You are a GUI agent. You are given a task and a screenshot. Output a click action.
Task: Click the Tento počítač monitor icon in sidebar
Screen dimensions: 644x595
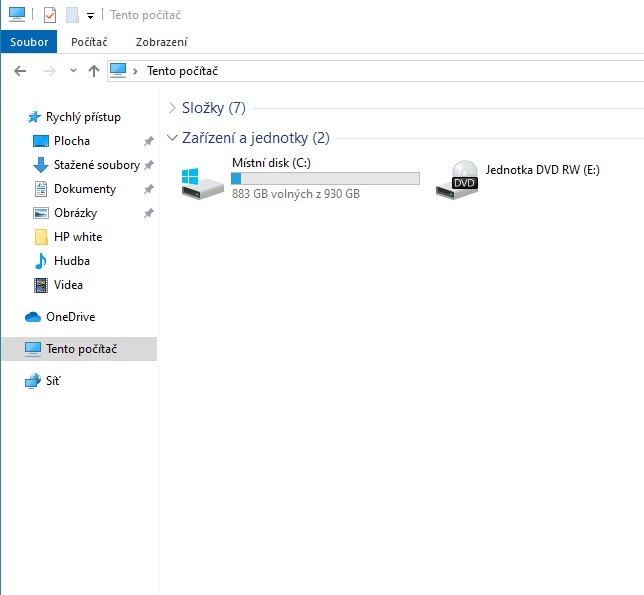pyautogui.click(x=33, y=349)
